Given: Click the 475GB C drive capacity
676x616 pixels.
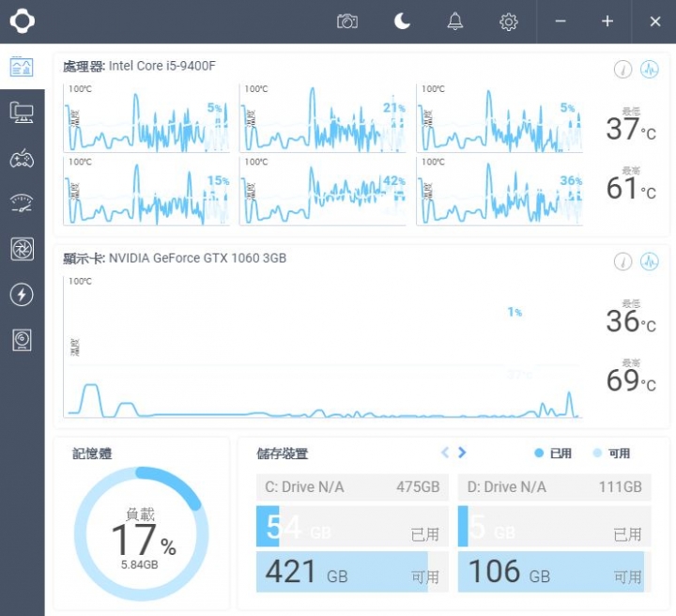Looking at the screenshot, I should tap(418, 487).
